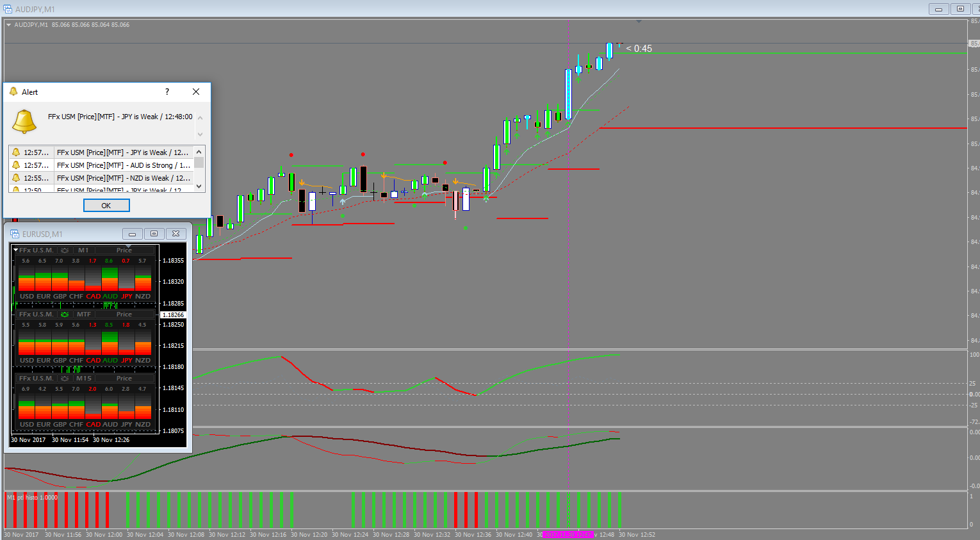Viewport: 980px width, 540px height.
Task: Maximize the EURUSD,M1 chart window
Action: coord(154,234)
